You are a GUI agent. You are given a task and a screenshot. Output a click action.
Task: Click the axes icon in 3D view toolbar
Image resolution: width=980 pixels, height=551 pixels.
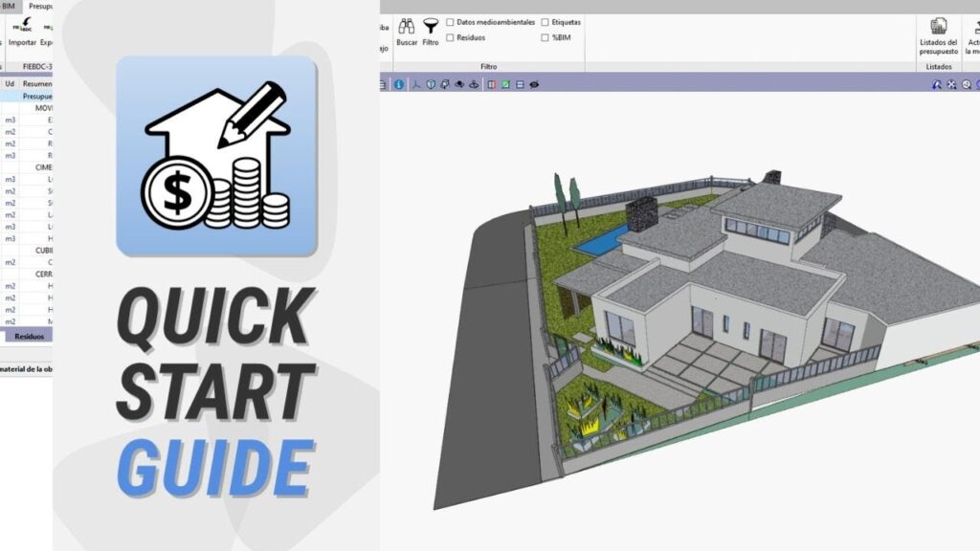point(416,84)
